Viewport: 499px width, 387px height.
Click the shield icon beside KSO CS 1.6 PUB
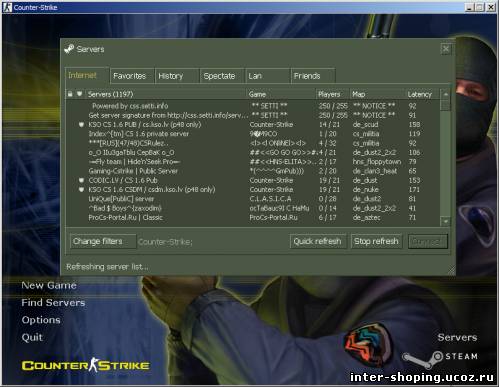pos(81,125)
